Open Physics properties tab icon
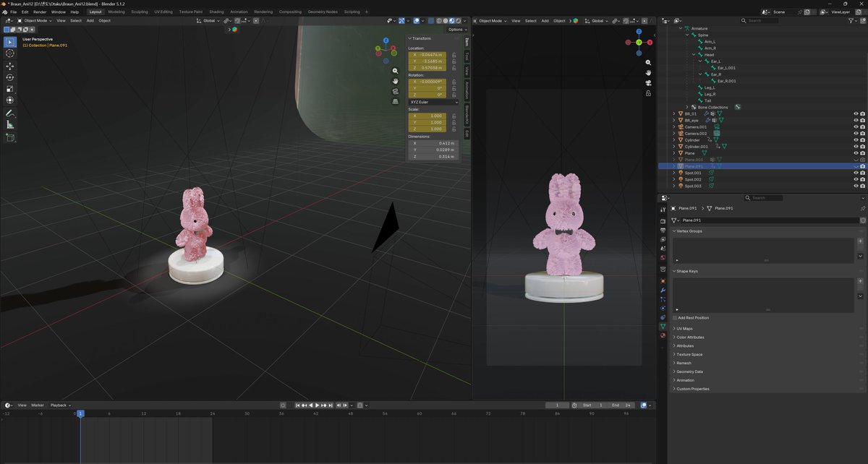868x464 pixels. [663, 308]
